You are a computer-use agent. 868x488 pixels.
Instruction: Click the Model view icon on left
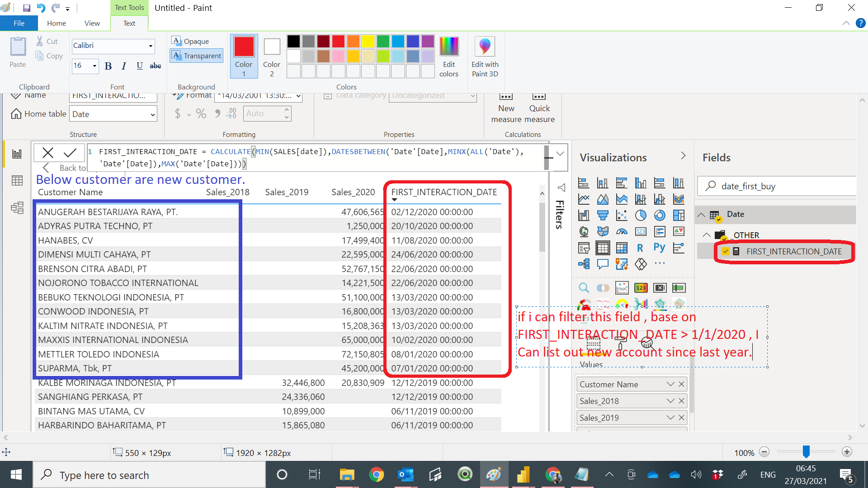17,208
